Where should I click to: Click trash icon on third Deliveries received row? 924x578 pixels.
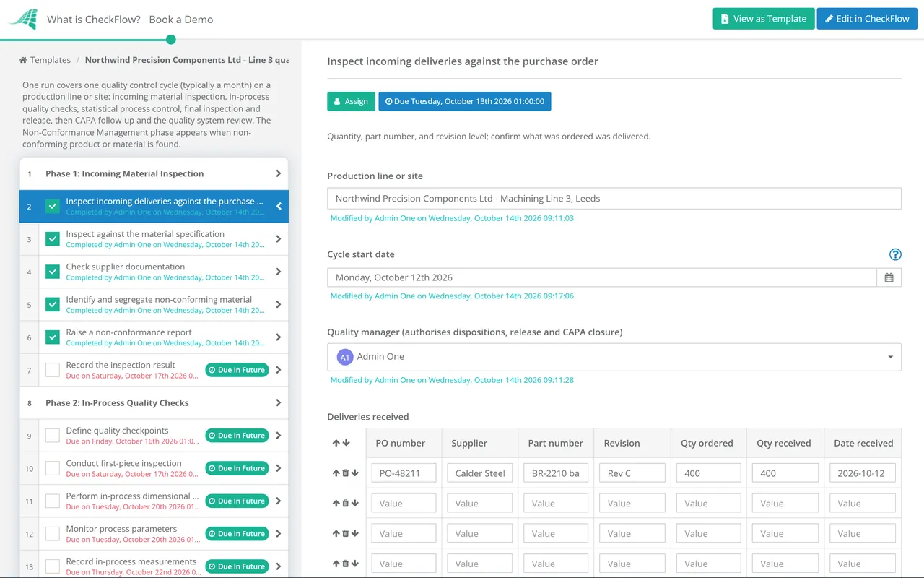coord(345,534)
